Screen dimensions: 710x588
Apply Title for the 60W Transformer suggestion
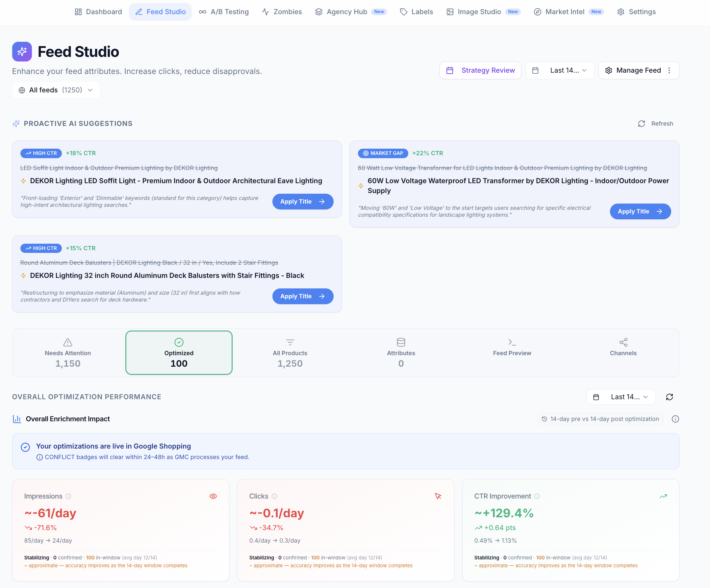point(640,211)
